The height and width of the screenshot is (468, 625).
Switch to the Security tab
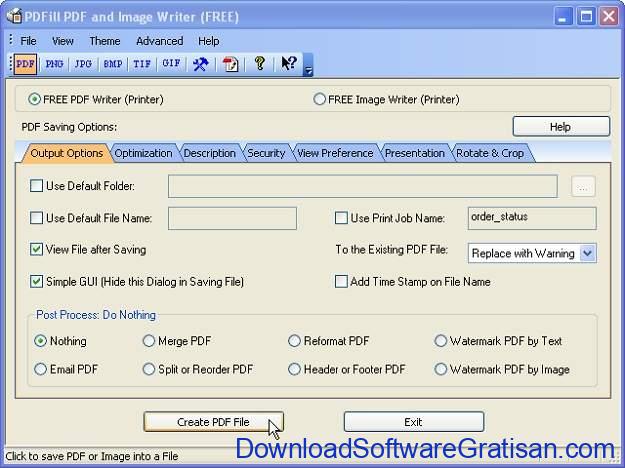click(x=266, y=153)
